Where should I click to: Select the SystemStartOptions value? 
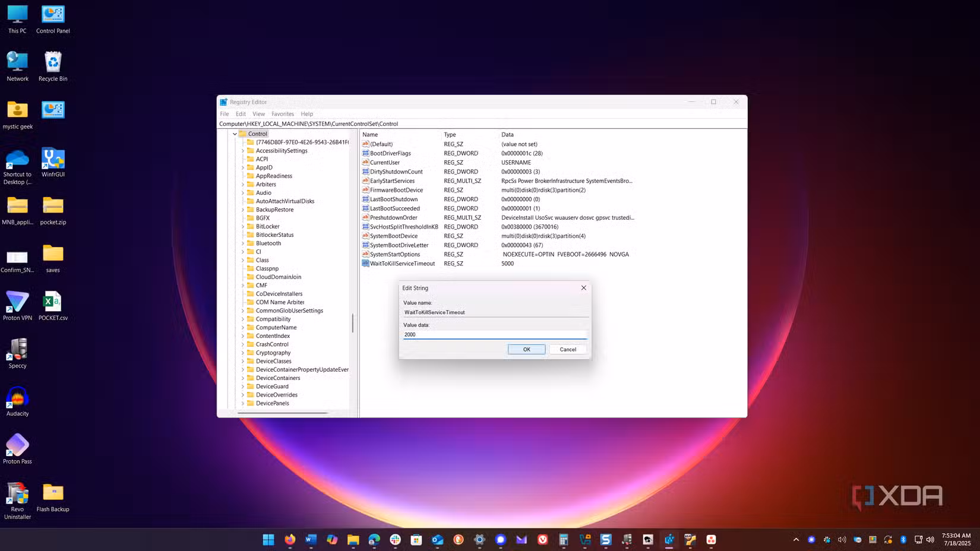[394, 254]
